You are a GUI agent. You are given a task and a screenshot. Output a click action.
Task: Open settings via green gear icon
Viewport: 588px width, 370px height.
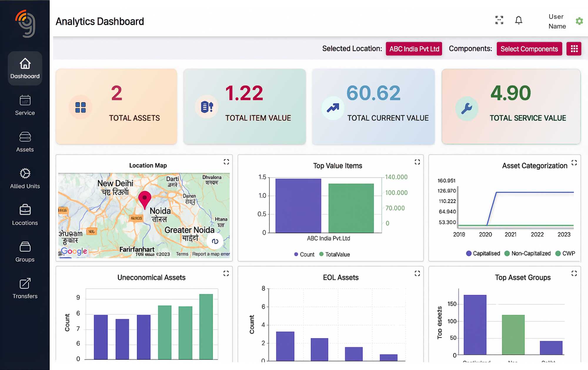tap(579, 21)
